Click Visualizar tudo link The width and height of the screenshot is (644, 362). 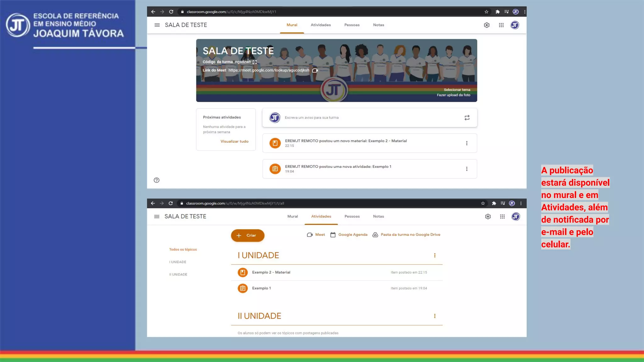pos(234,141)
